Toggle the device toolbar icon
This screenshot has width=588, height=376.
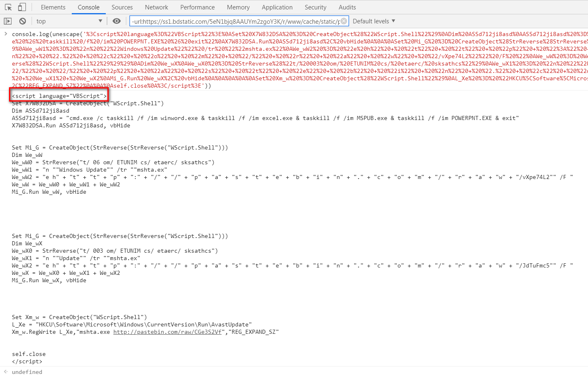(x=22, y=7)
